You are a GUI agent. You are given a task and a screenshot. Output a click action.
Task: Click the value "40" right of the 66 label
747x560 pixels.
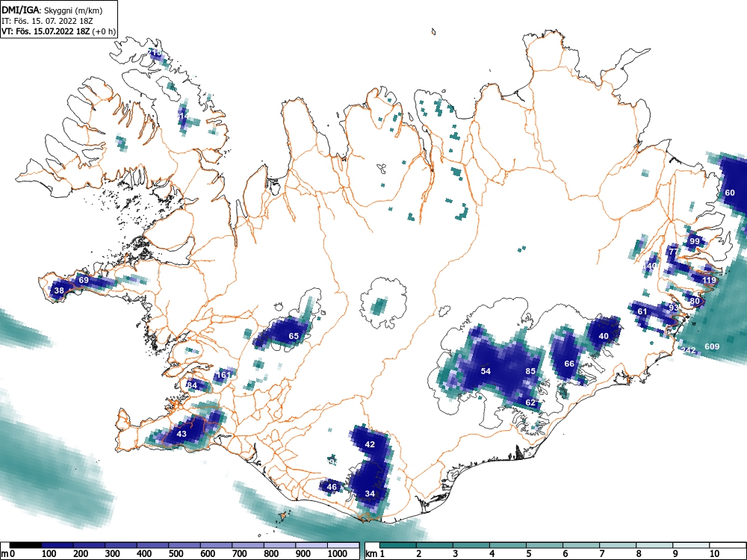604,336
